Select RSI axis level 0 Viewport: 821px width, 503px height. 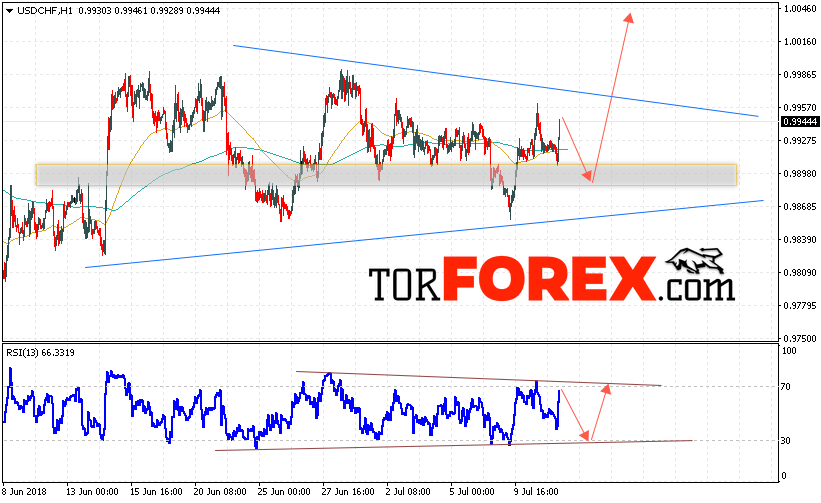coord(784,476)
